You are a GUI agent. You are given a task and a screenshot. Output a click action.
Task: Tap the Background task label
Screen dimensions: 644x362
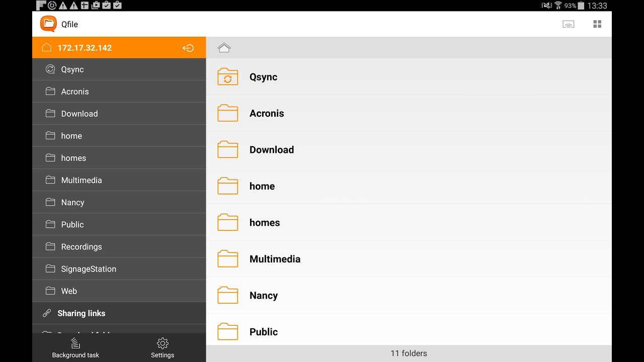[x=75, y=355]
